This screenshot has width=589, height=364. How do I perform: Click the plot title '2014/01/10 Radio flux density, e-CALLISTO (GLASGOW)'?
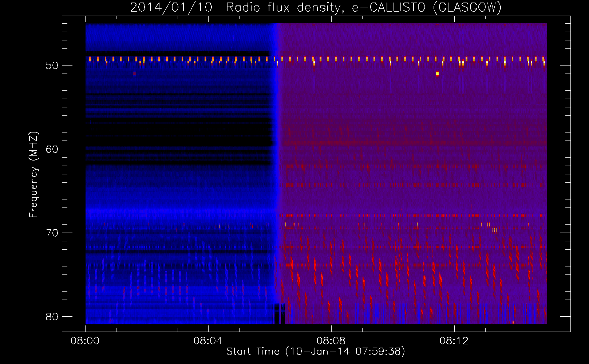point(316,7)
